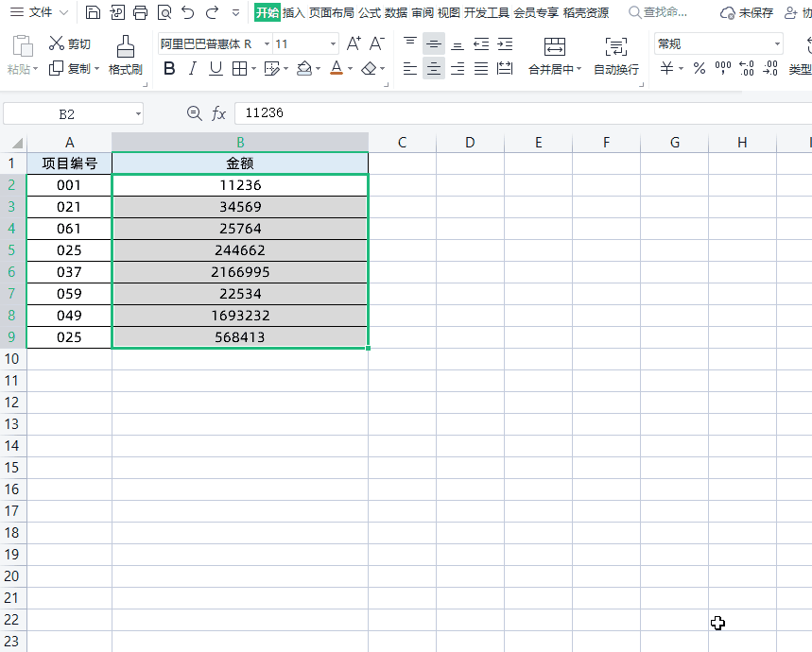Click the zoom magnifier near formula bar
812x652 pixels.
pos(194,113)
